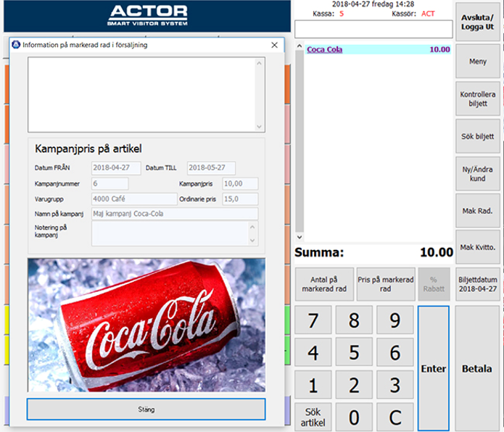Tap the C clear key
Image resolution: width=504 pixels, height=432 pixels.
click(395, 417)
